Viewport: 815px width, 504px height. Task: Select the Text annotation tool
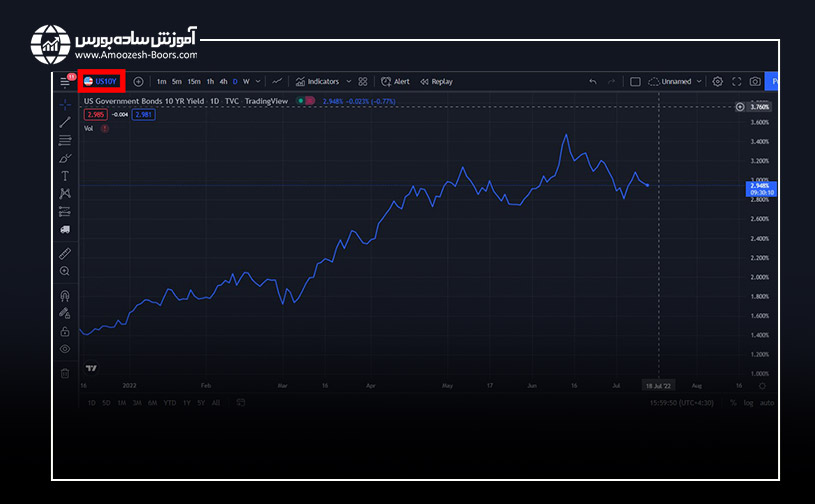[x=65, y=175]
